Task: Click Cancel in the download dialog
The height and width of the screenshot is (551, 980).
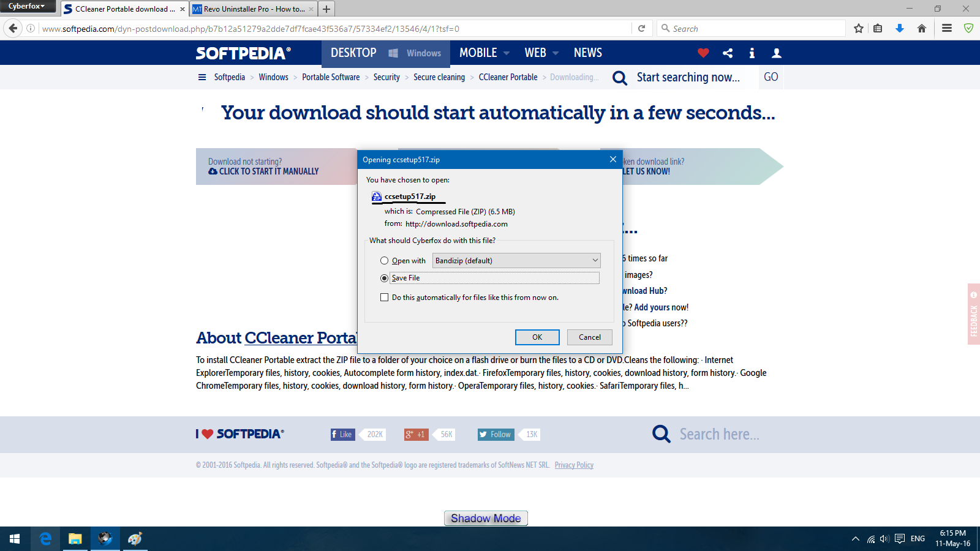Action: coord(590,337)
